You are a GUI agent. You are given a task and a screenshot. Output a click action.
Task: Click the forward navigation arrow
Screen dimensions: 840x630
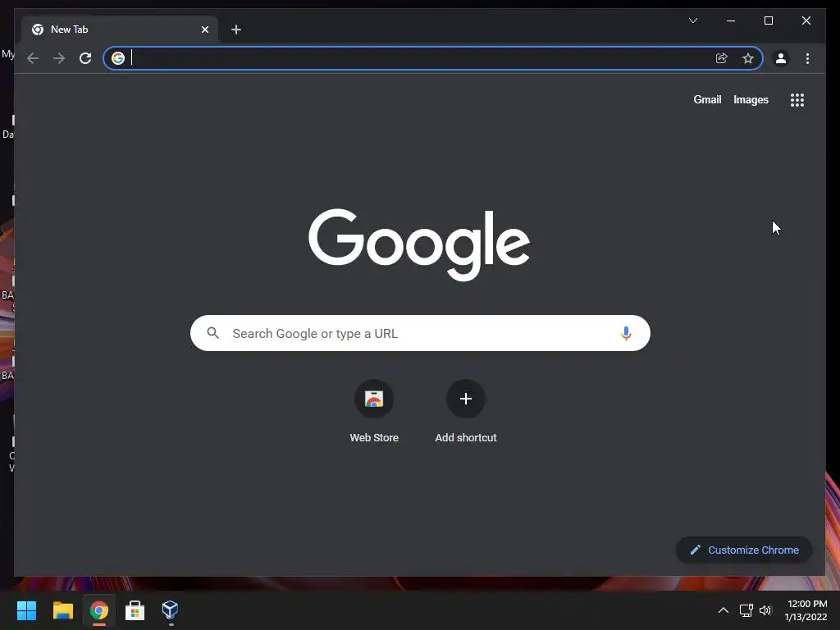coord(59,58)
